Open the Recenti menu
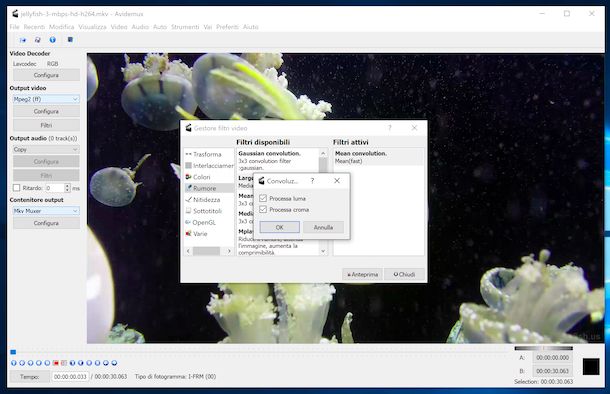Screen dimensions: 610x394 pos(34,27)
